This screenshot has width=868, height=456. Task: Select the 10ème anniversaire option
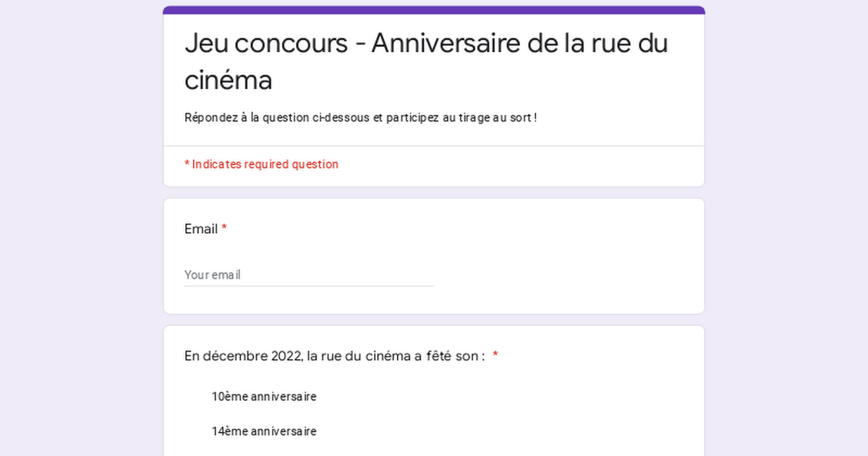click(x=264, y=397)
